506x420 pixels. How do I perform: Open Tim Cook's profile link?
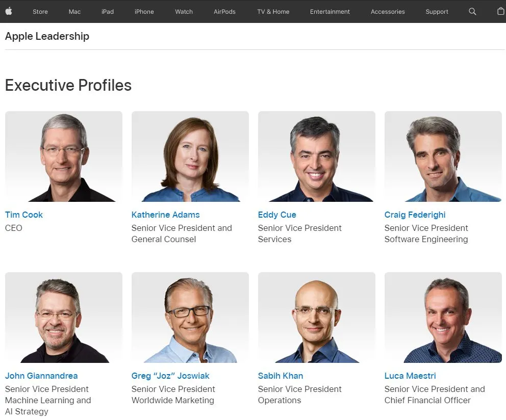(24, 215)
